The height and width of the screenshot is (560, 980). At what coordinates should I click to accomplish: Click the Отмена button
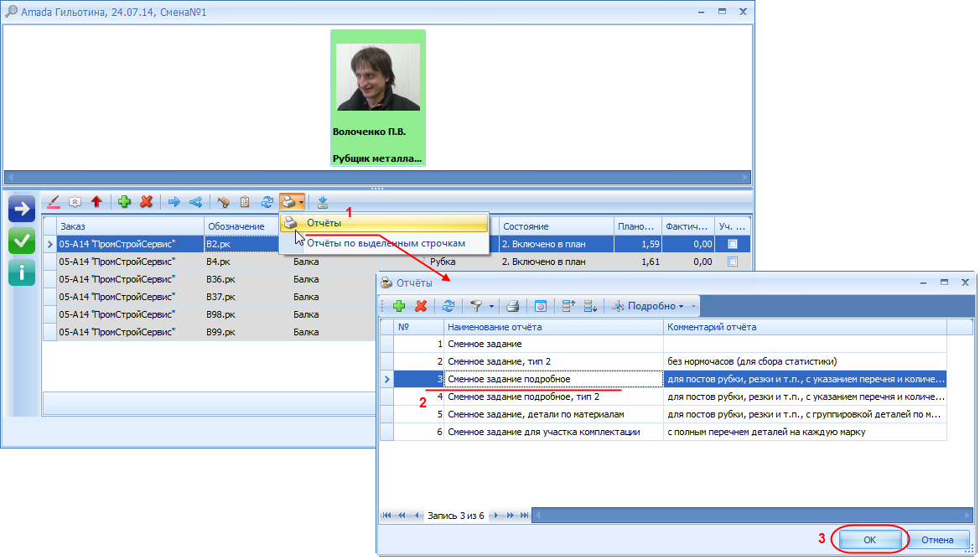[937, 540]
